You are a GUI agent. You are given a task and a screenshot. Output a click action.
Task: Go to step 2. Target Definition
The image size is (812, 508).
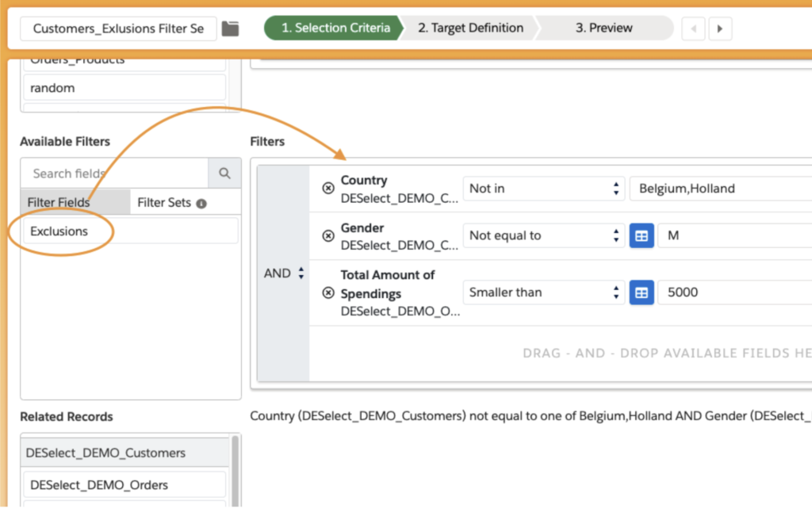470,29
